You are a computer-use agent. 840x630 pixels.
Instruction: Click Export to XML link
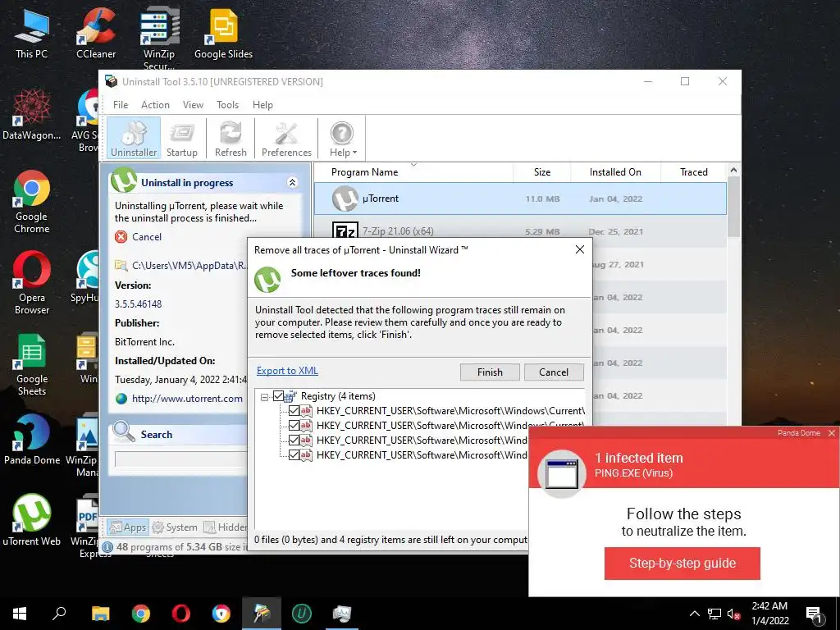point(287,371)
